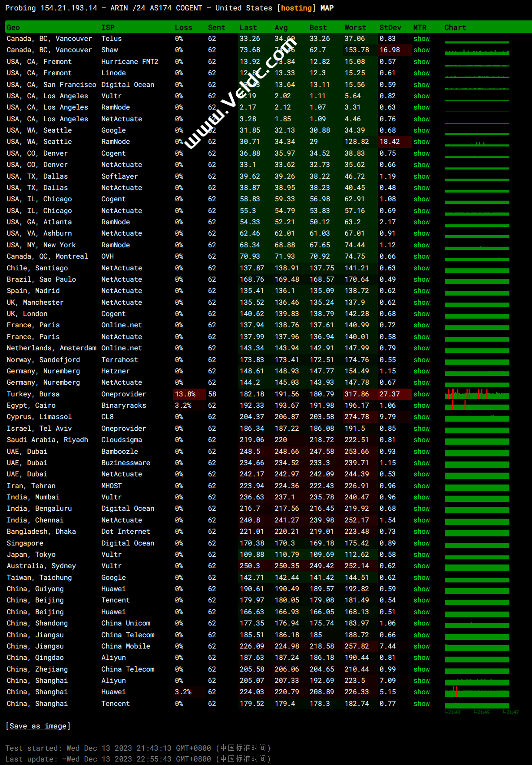Show MTR for Fremont Hurricane FMT2
The image size is (532, 765).
(421, 62)
